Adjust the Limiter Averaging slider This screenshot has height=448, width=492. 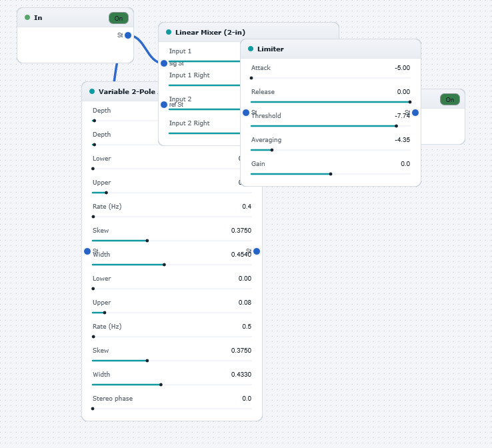pyautogui.click(x=331, y=150)
